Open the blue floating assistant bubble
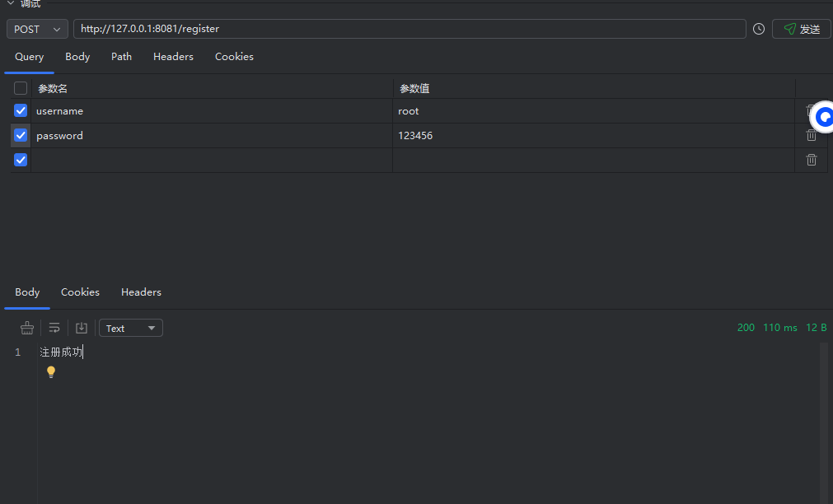Screen dimensions: 833x504 click(823, 119)
